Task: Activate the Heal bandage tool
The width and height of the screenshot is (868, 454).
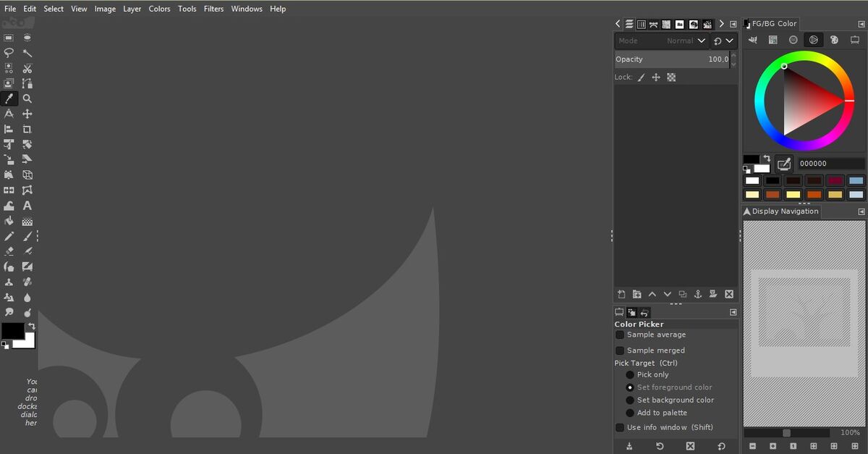Action: tap(27, 282)
